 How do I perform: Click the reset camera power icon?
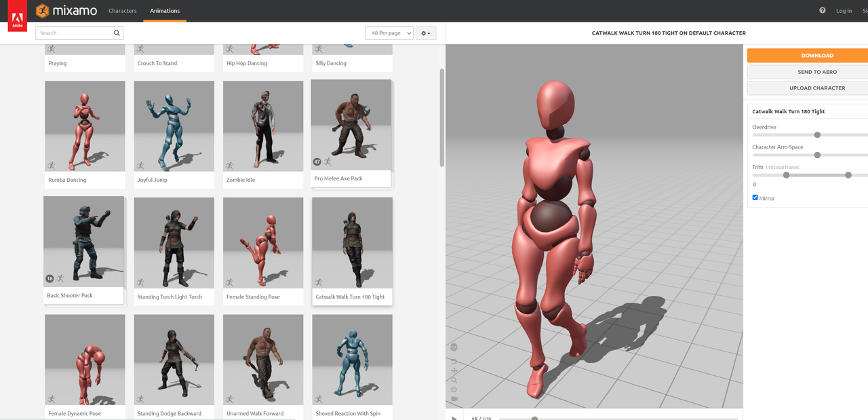point(454,389)
